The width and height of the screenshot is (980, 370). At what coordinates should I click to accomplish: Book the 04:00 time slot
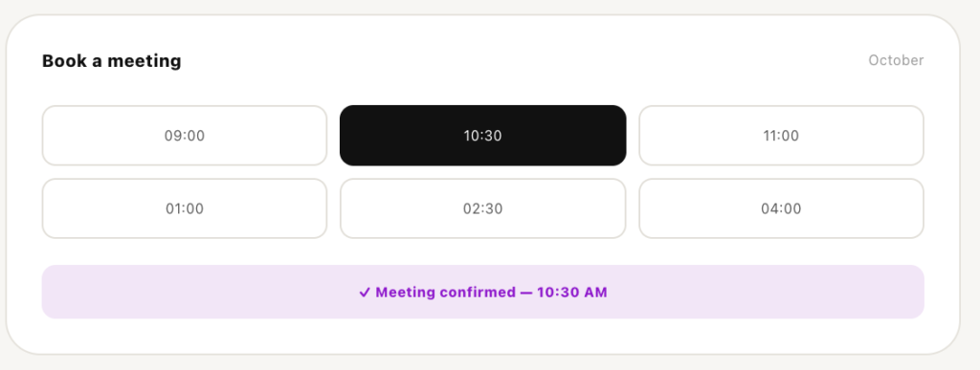781,208
